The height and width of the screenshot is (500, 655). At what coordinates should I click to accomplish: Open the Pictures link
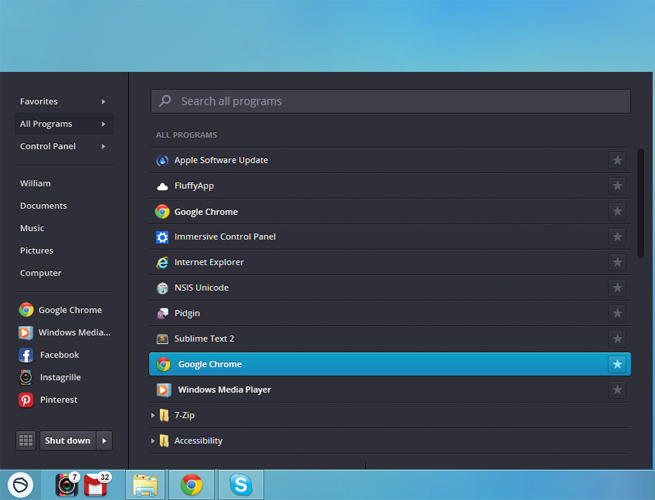pos(37,251)
